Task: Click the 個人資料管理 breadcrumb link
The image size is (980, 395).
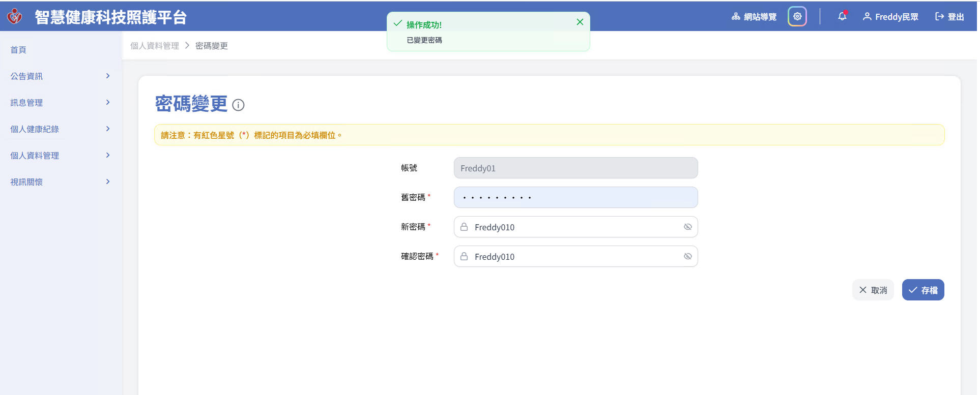Action: [x=155, y=46]
